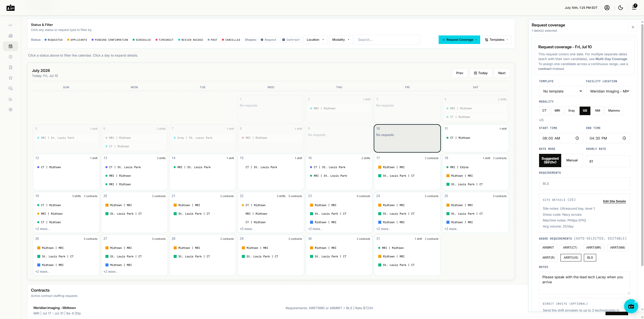Open the document sidebar icon
The image size is (644, 319).
click(x=11, y=67)
